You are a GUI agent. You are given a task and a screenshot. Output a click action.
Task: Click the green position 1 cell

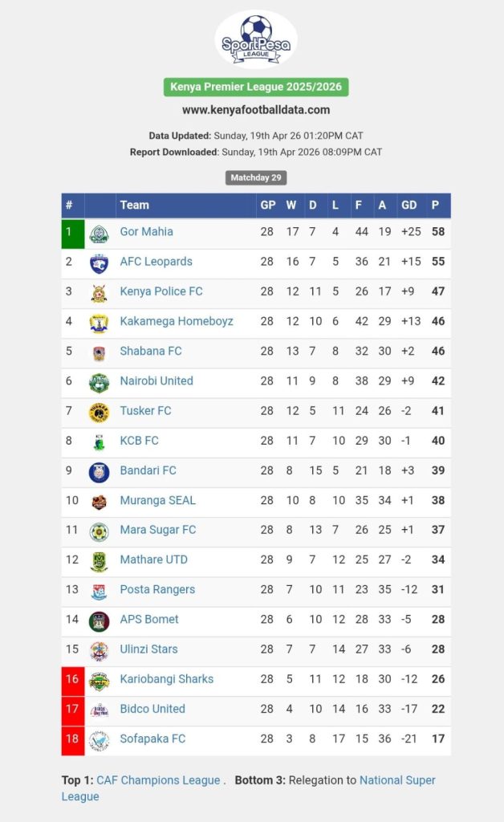(72, 233)
